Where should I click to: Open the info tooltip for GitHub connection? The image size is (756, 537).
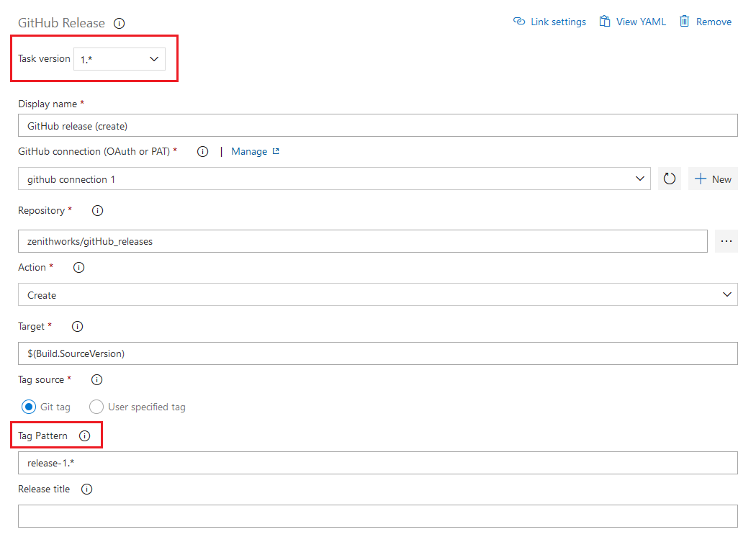pyautogui.click(x=202, y=151)
